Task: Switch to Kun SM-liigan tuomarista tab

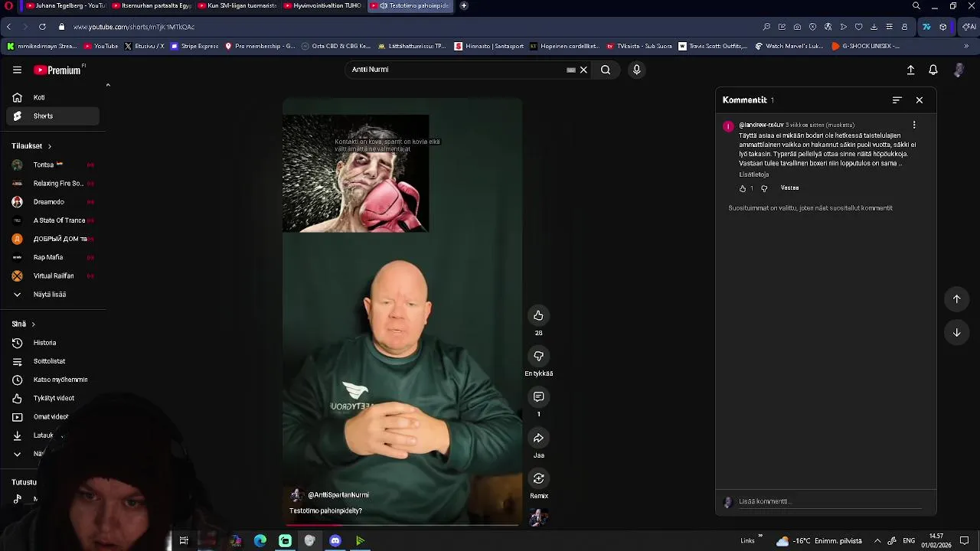Action: 237,5
